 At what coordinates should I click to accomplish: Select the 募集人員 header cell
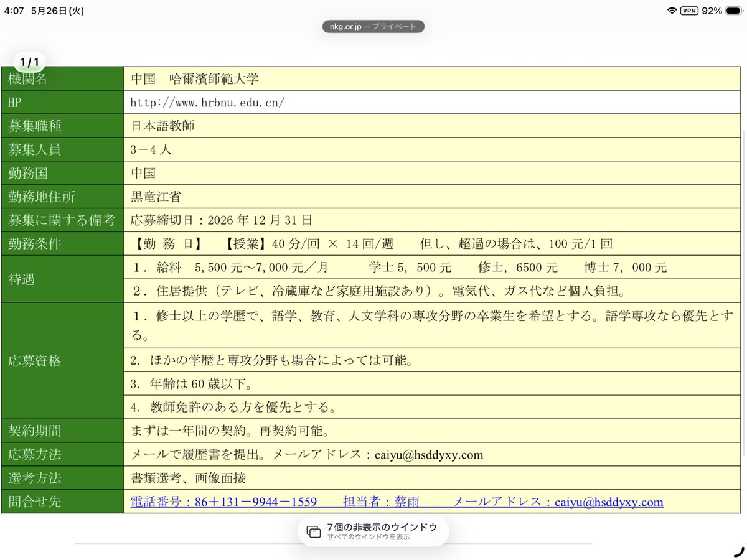click(62, 150)
